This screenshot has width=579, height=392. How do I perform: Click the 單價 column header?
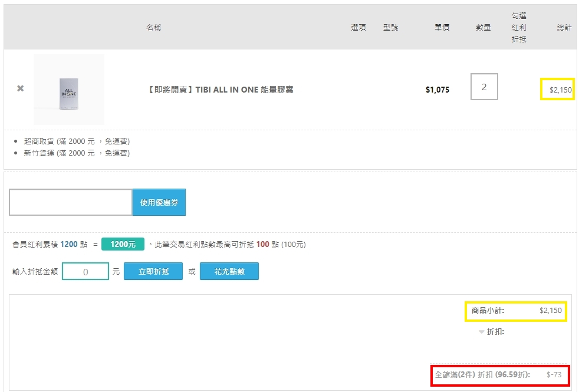coord(442,28)
